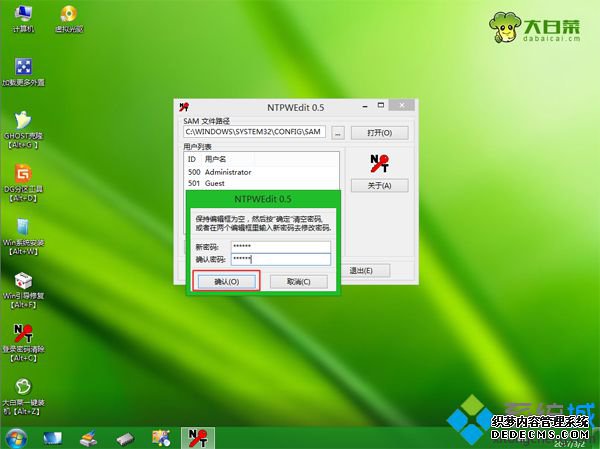Select the 501 Guest user row
600x449 pixels.
click(x=261, y=183)
